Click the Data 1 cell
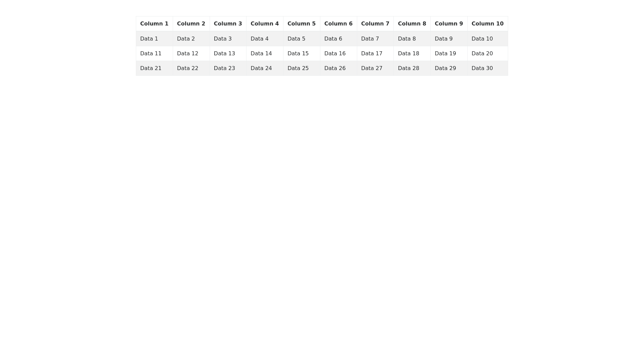 tap(154, 39)
